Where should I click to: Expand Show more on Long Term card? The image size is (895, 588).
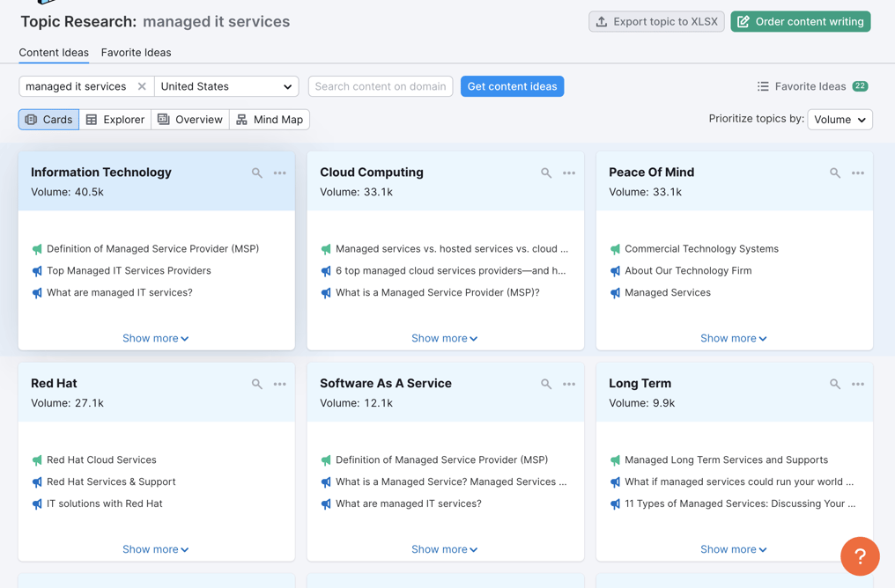pyautogui.click(x=734, y=549)
